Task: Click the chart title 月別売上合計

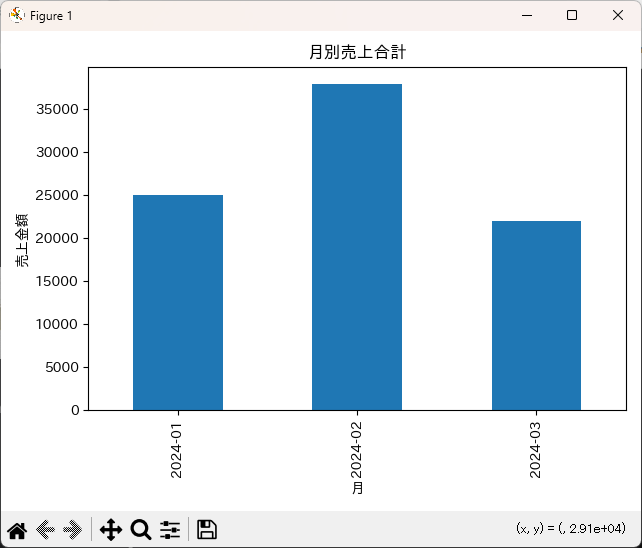Action: click(357, 53)
